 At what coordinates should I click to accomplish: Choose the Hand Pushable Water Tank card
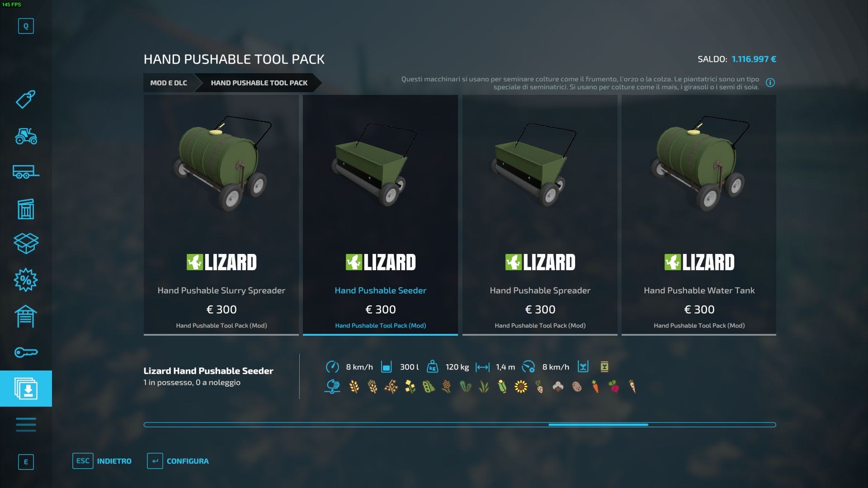click(x=699, y=215)
